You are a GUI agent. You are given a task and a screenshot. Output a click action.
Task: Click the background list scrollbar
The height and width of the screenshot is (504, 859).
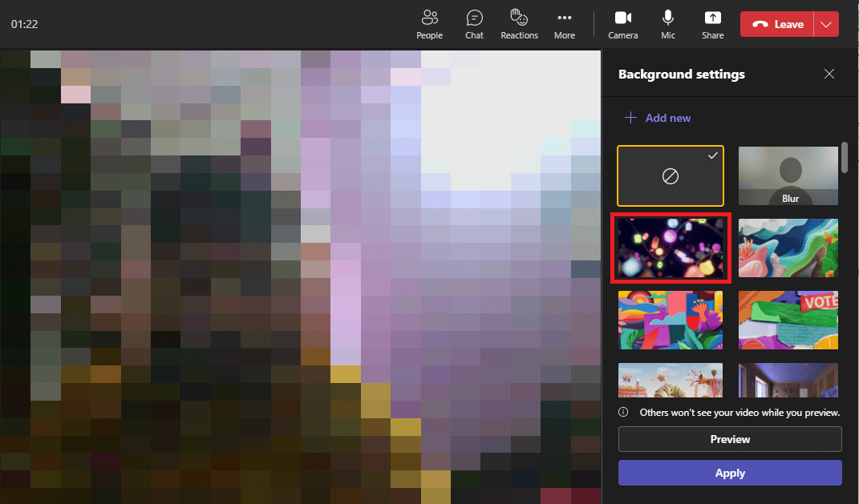click(845, 158)
